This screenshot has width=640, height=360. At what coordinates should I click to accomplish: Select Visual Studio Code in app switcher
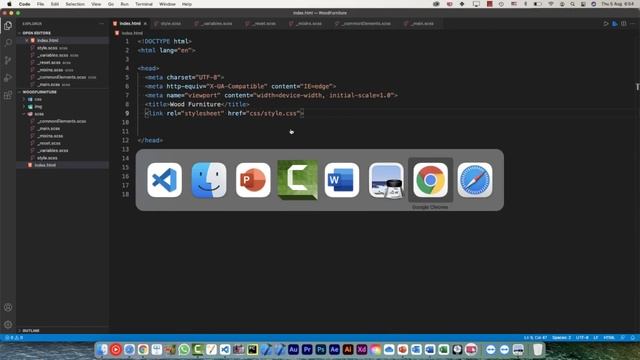pyautogui.click(x=164, y=180)
